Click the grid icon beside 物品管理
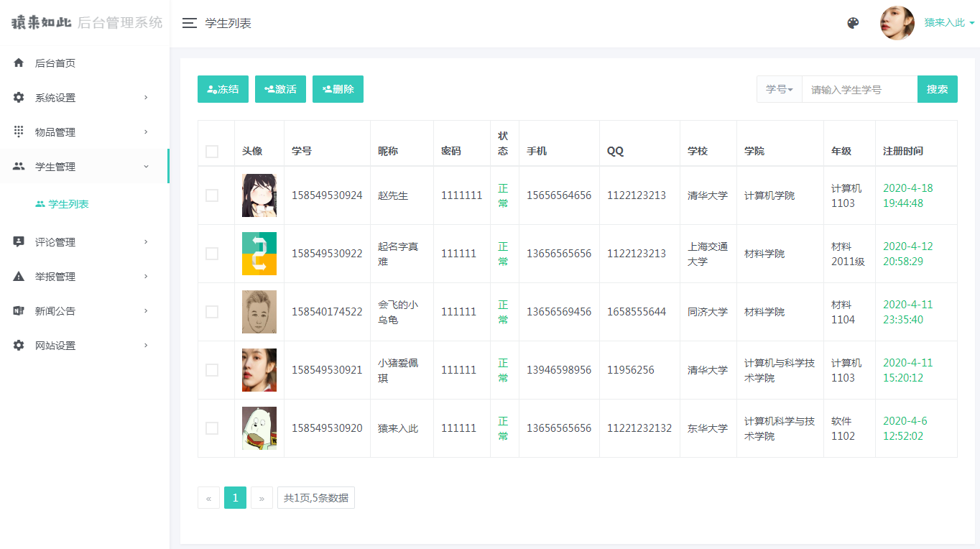This screenshot has height=549, width=980. 19,132
